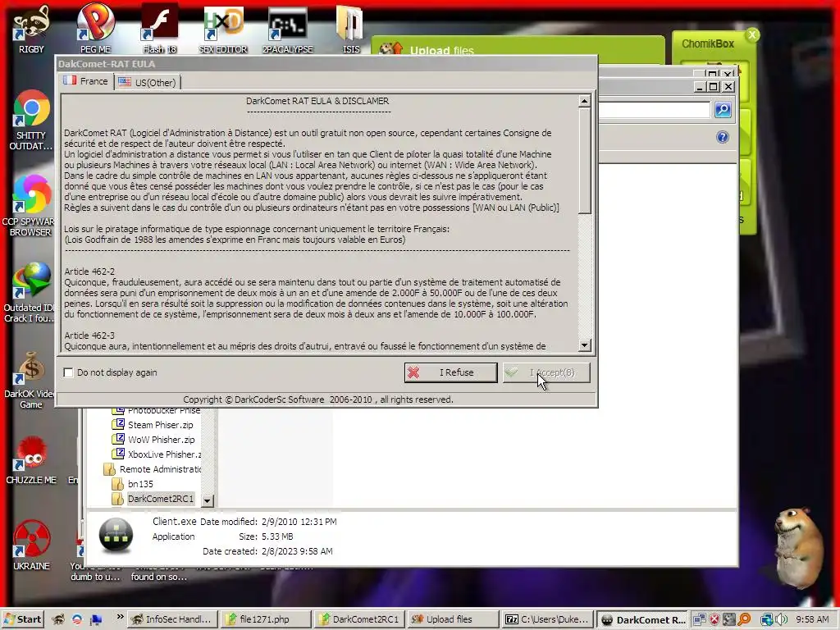This screenshot has width=840, height=630.
Task: Click the search magnifier icon in background window
Action: point(723,110)
